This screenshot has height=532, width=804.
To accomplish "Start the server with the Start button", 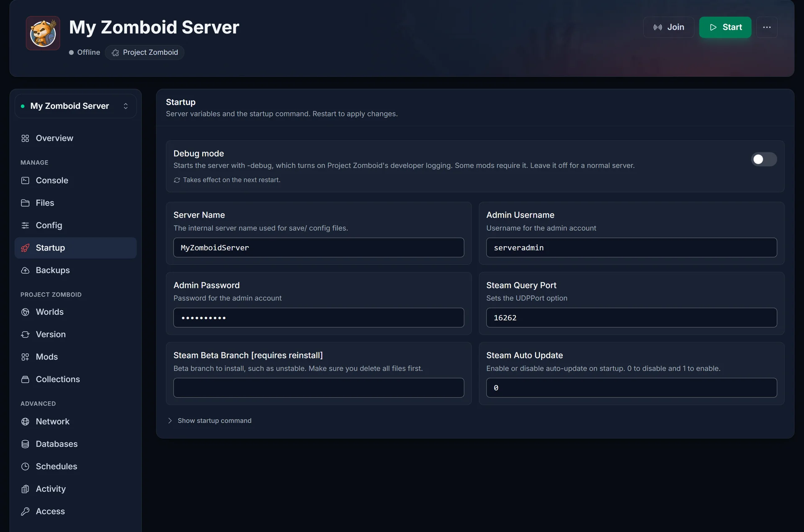I will pos(725,27).
